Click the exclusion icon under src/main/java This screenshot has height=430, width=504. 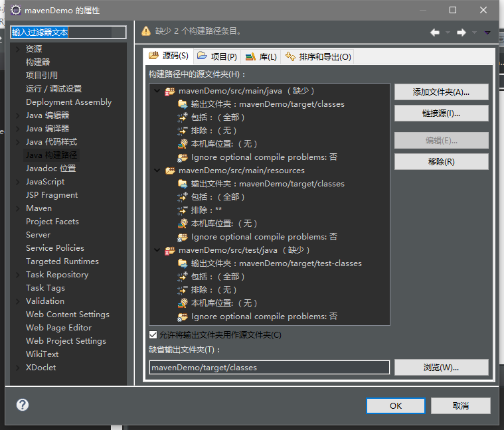[183, 131]
